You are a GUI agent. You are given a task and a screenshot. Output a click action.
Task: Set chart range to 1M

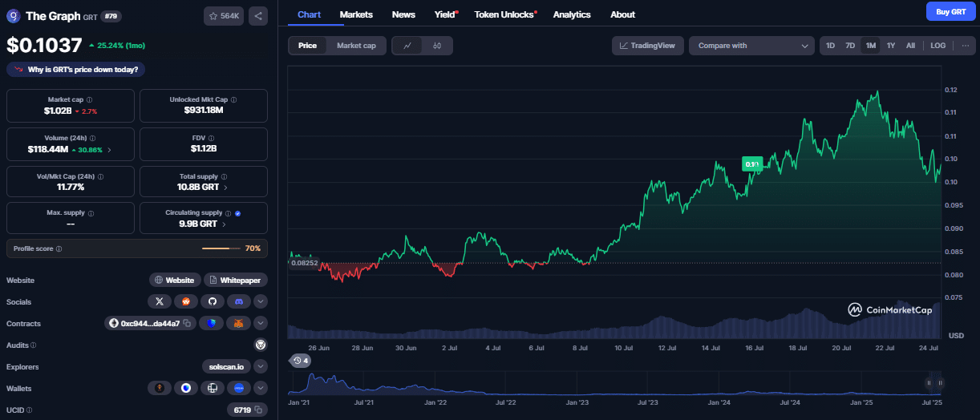pyautogui.click(x=870, y=46)
